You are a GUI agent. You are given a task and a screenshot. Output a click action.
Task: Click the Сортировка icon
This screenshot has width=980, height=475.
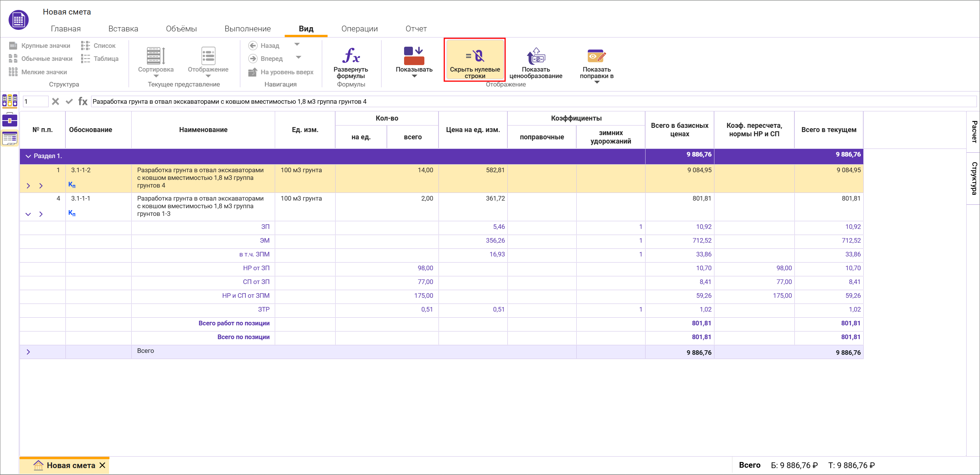pyautogui.click(x=156, y=56)
